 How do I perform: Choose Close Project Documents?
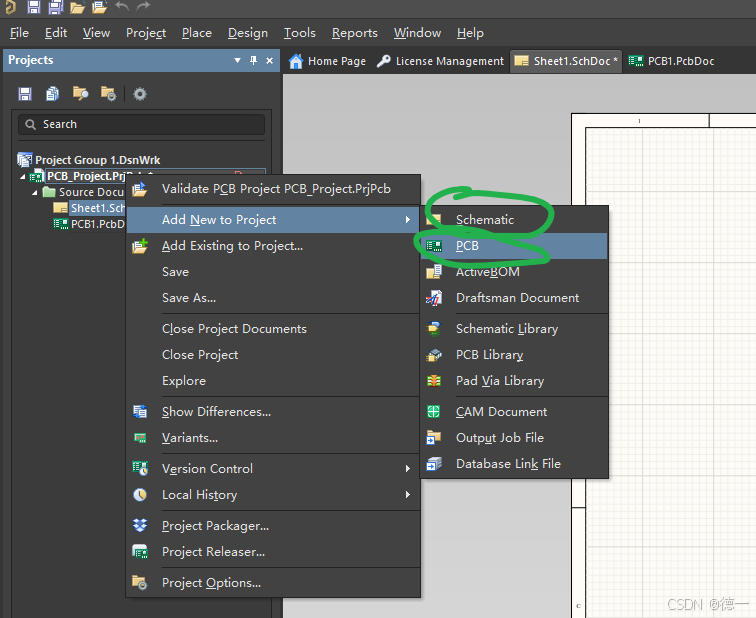click(273, 329)
